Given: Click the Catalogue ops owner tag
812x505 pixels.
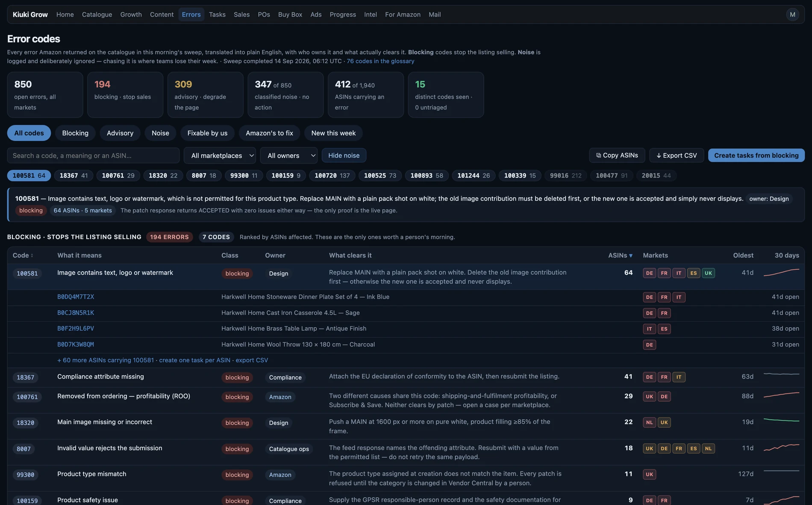Looking at the screenshot, I should (x=289, y=449).
